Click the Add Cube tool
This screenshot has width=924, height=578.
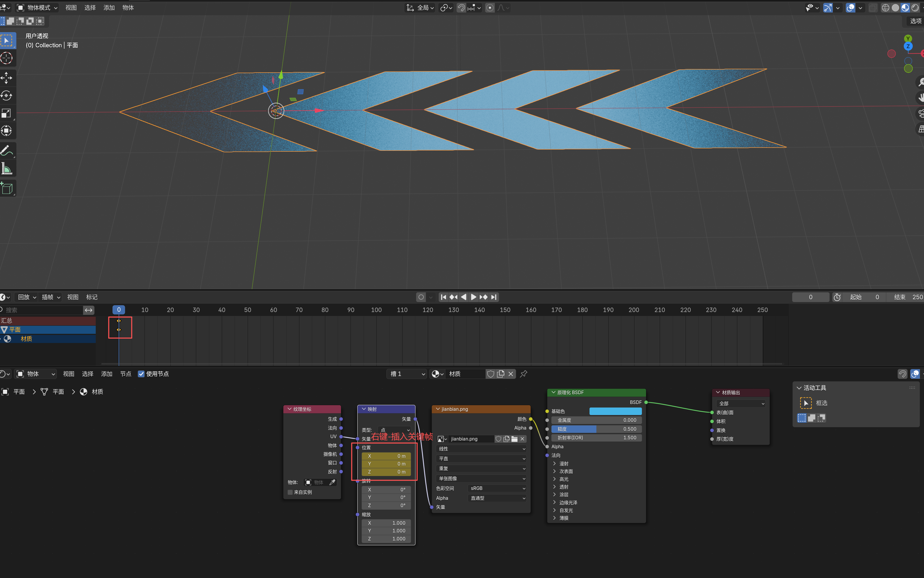click(7, 189)
